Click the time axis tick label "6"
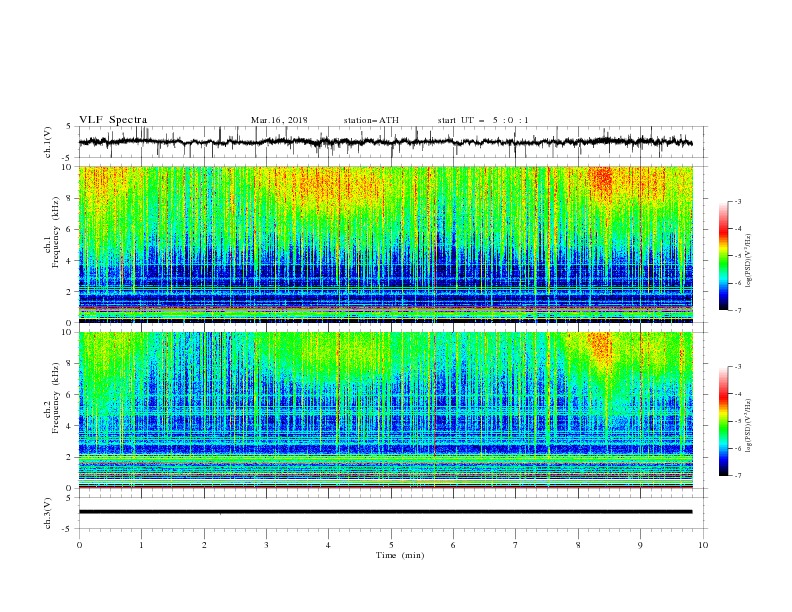 (453, 545)
